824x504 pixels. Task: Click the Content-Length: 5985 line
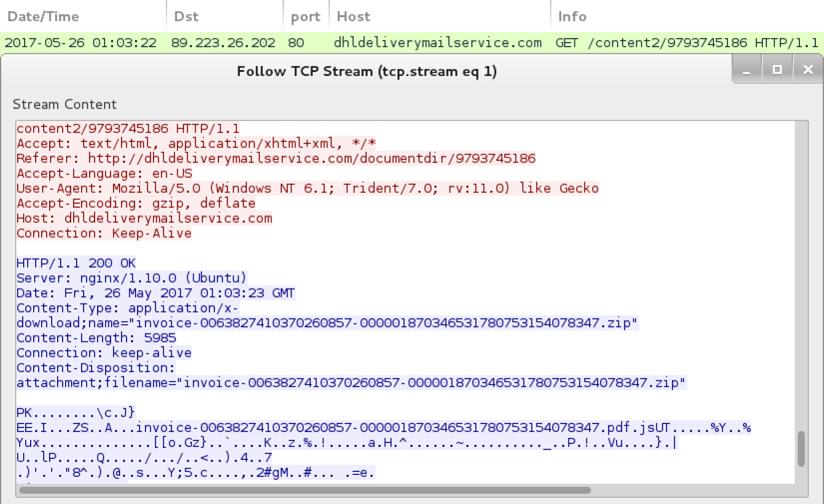(96, 338)
